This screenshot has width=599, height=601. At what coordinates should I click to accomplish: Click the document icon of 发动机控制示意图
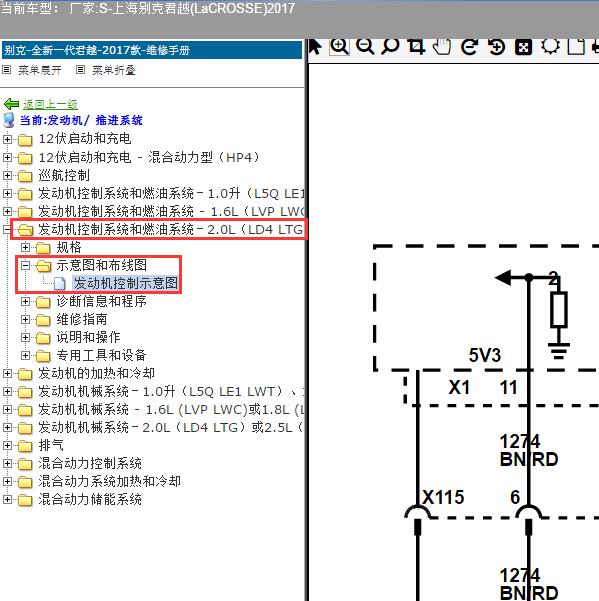click(59, 284)
